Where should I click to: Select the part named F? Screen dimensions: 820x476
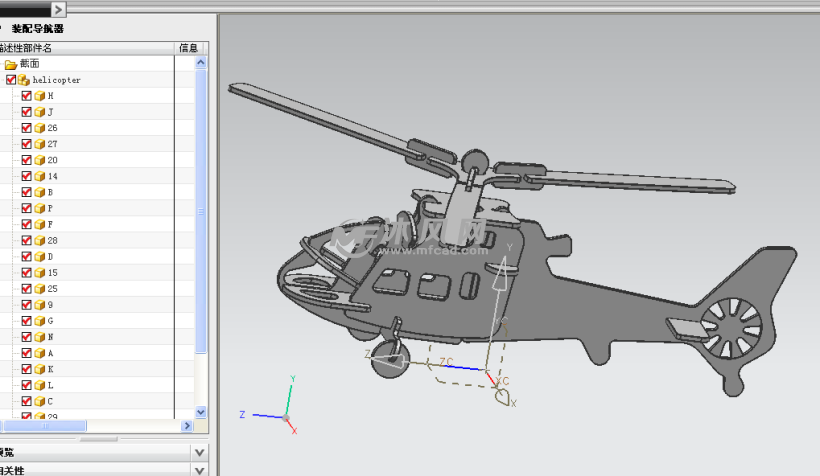50,225
